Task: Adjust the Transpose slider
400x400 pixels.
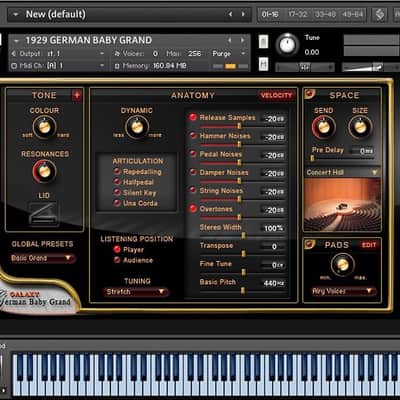Action: [243, 254]
